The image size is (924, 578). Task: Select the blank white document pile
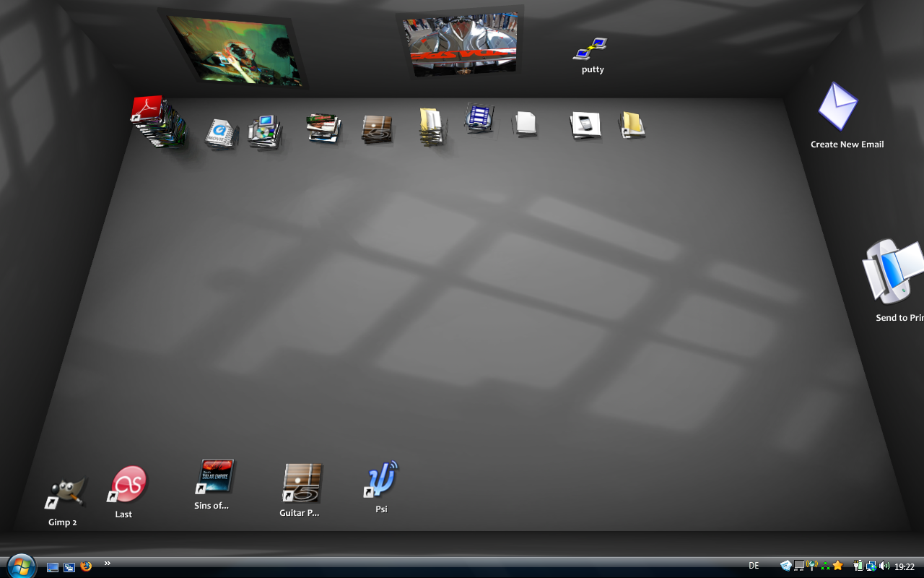pyautogui.click(x=526, y=124)
